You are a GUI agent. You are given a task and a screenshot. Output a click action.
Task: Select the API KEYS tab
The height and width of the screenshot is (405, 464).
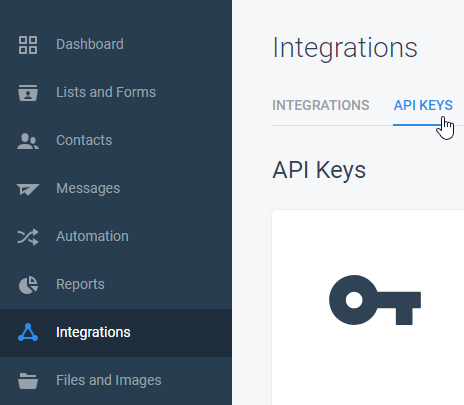(423, 105)
